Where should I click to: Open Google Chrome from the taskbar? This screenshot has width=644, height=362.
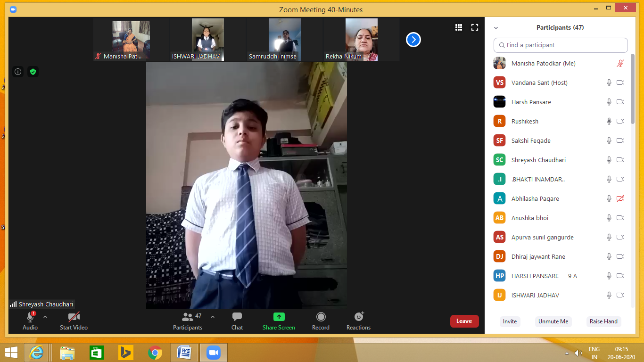[x=155, y=353]
